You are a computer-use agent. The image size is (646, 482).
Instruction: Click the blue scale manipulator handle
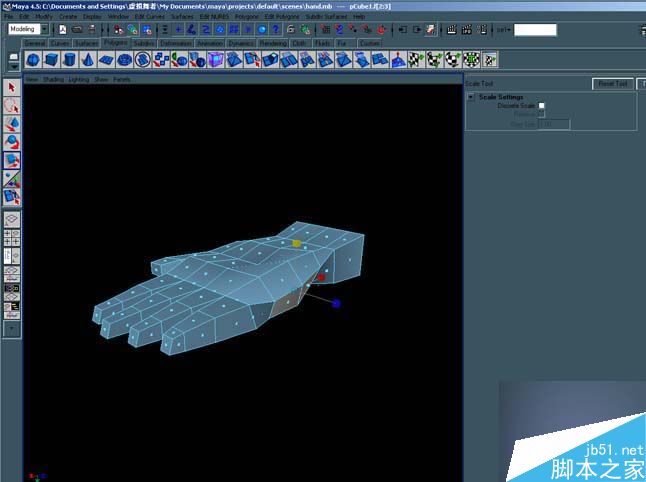coord(336,304)
